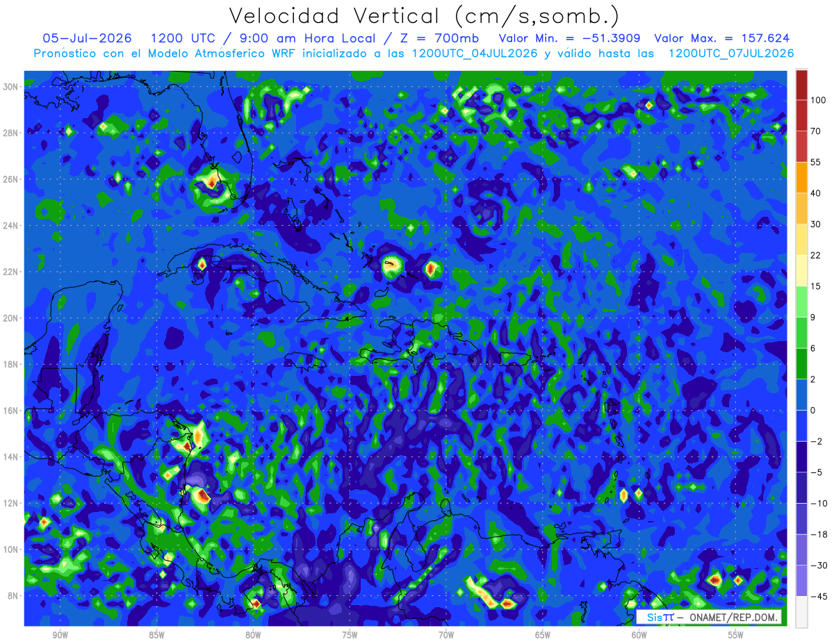Click the colorbar value label '9'
Image resolution: width=834 pixels, height=644 pixels.
point(813,317)
